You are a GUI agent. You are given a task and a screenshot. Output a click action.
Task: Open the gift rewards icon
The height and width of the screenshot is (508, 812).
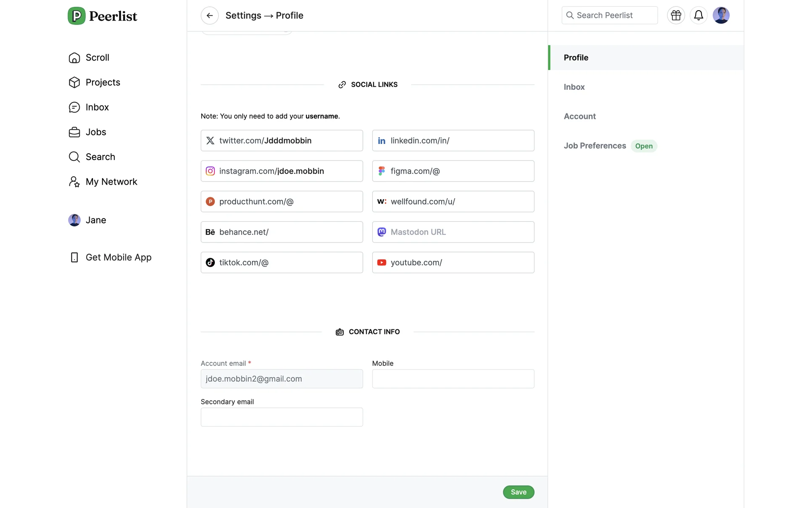click(x=676, y=16)
